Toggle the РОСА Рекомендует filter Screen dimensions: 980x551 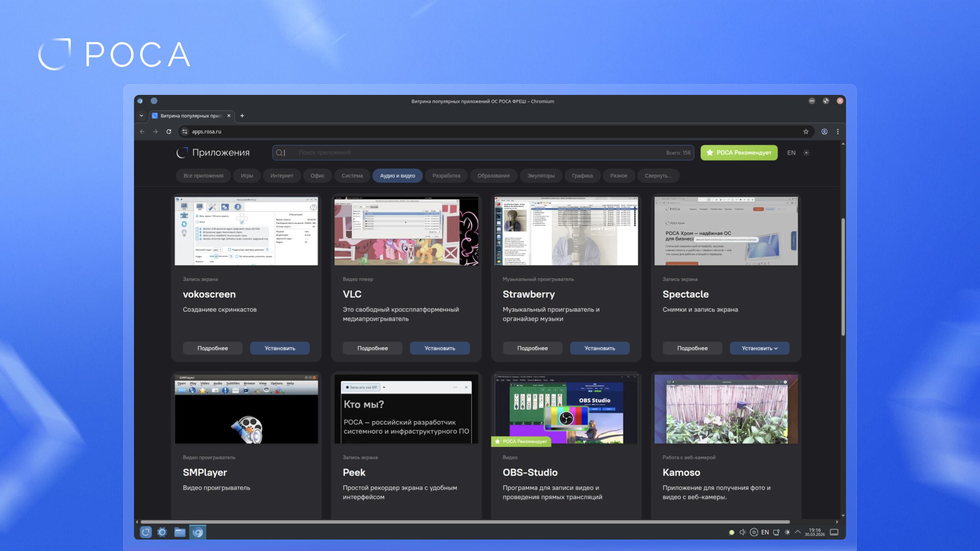(x=738, y=153)
